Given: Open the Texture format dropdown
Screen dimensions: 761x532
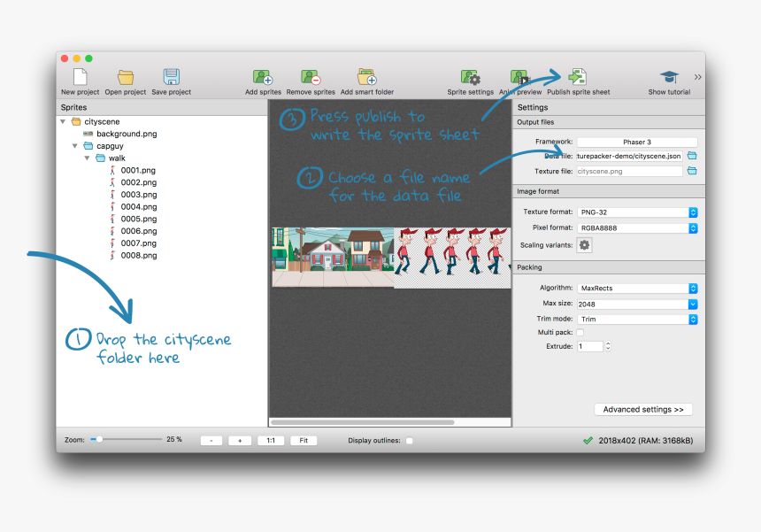Looking at the screenshot, I should 637,212.
